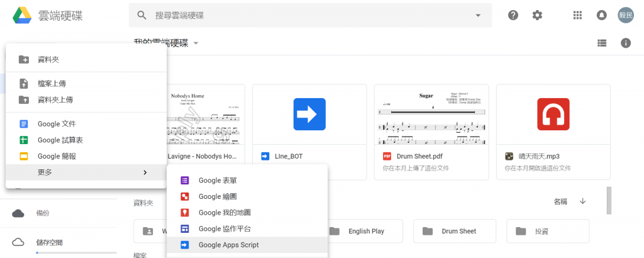Click the storage usage progress bar
This screenshot has height=258, width=644.
point(76,253)
